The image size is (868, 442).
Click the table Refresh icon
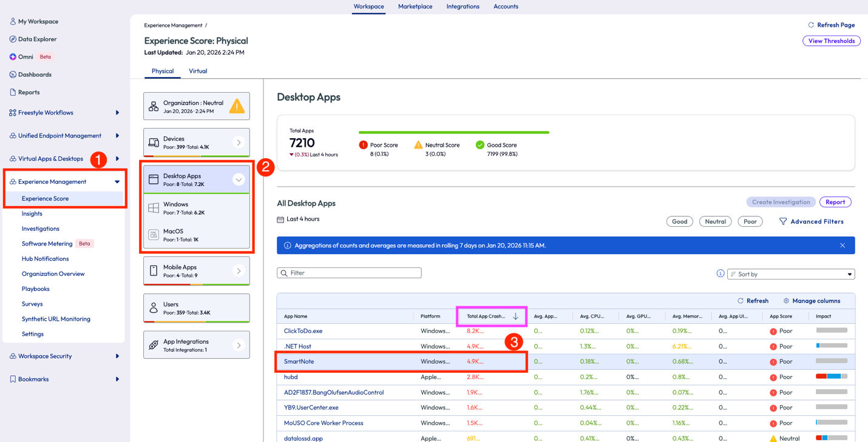coord(741,301)
